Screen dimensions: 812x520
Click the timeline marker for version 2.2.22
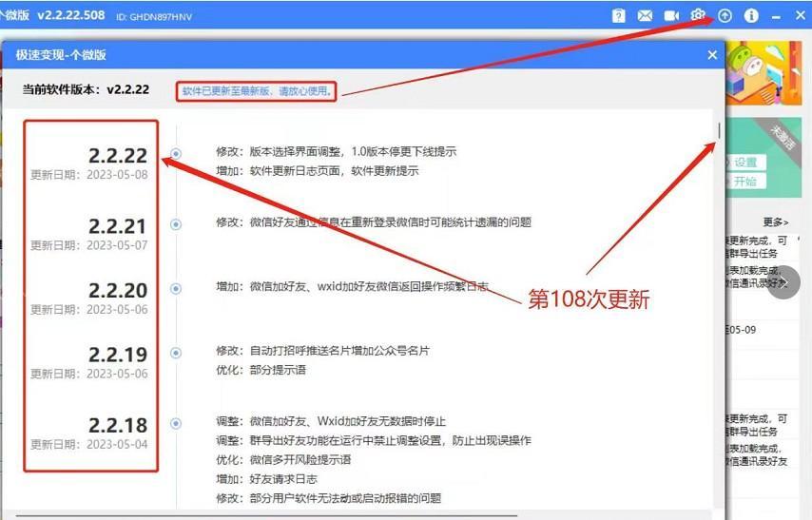[176, 153]
